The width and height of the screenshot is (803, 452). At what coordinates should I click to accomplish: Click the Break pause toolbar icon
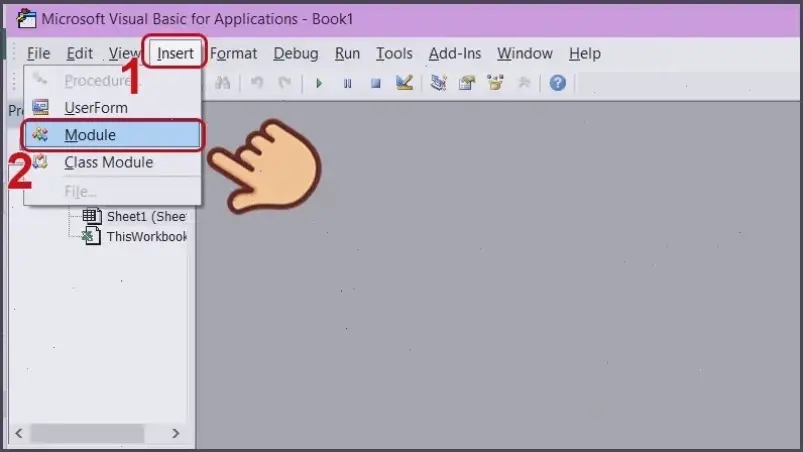pos(347,83)
